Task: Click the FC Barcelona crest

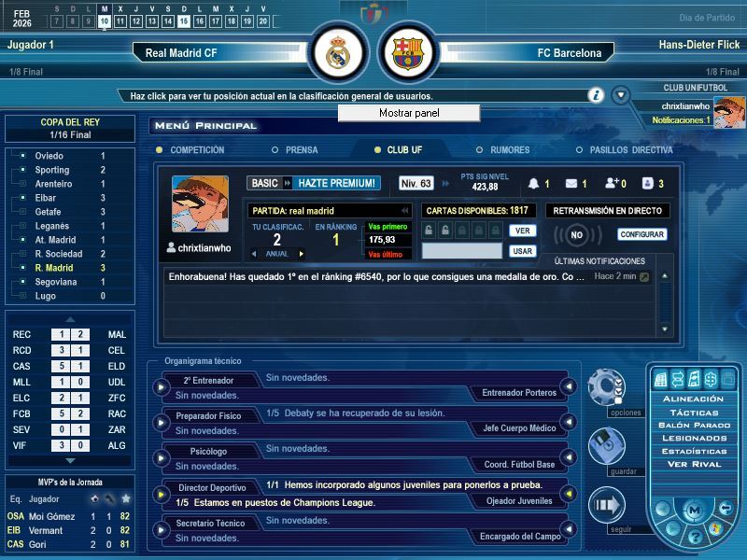Action: tap(407, 53)
